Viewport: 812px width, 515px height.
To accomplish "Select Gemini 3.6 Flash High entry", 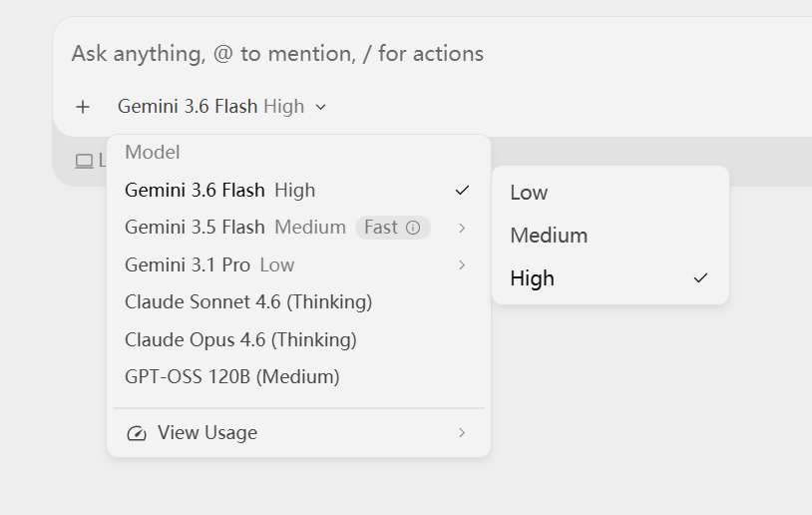I will 299,191.
